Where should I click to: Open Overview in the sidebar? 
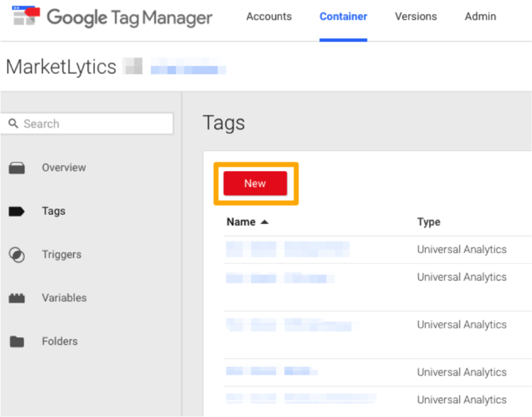pyautogui.click(x=64, y=167)
